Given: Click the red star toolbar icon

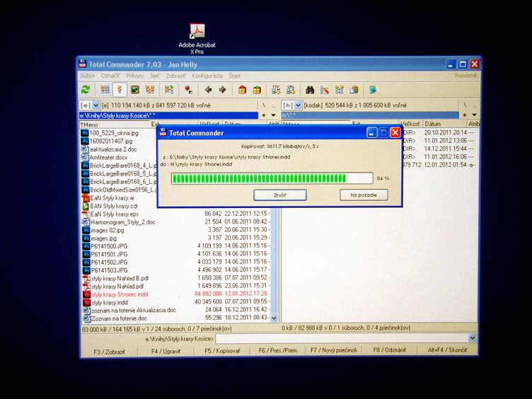Looking at the screenshot, I should [188, 90].
